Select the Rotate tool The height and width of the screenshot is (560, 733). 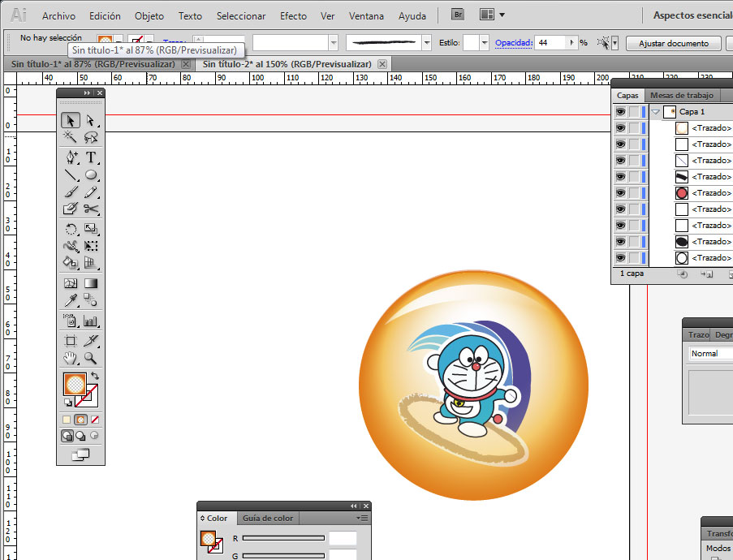pyautogui.click(x=71, y=229)
